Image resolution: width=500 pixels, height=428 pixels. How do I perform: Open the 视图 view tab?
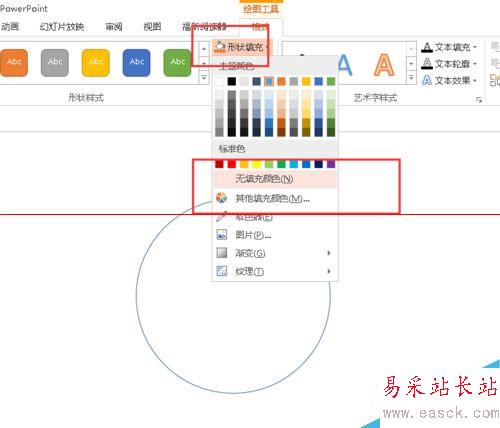tap(152, 27)
